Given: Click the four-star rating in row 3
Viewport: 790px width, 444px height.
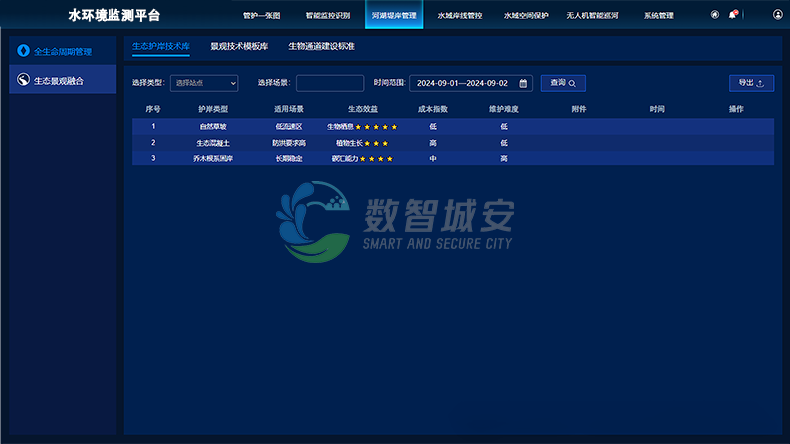Looking at the screenshot, I should coord(376,159).
